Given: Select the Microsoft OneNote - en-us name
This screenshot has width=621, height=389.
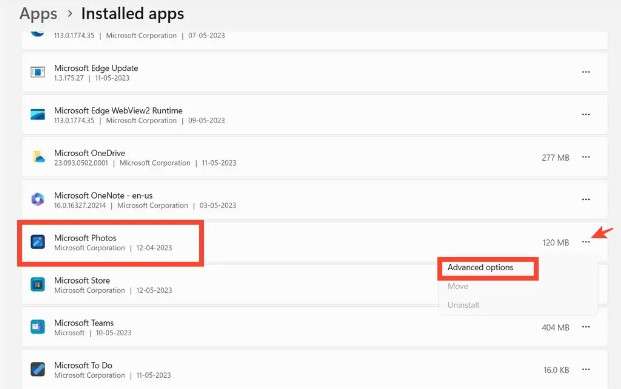Looking at the screenshot, I should 103,195.
